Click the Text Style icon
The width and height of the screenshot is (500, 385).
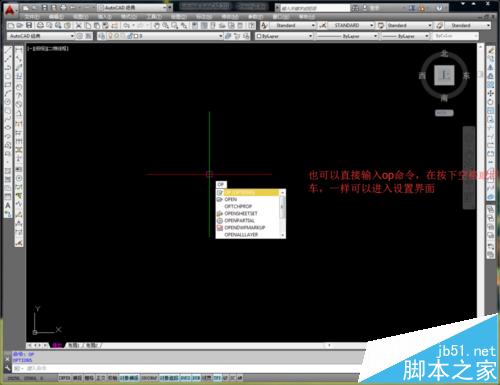(264, 25)
